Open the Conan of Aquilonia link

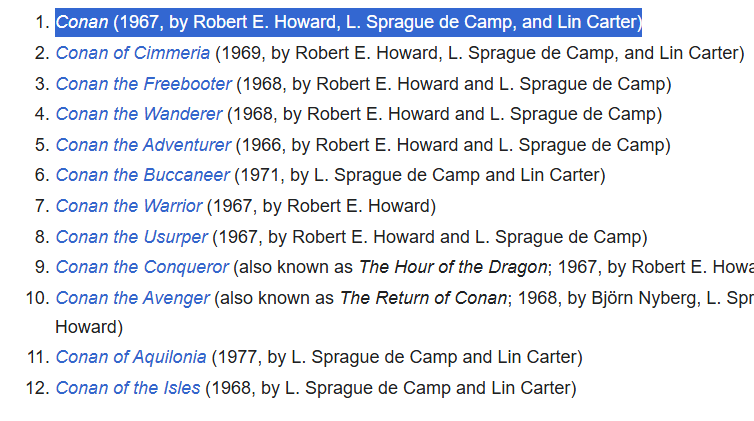(x=131, y=357)
